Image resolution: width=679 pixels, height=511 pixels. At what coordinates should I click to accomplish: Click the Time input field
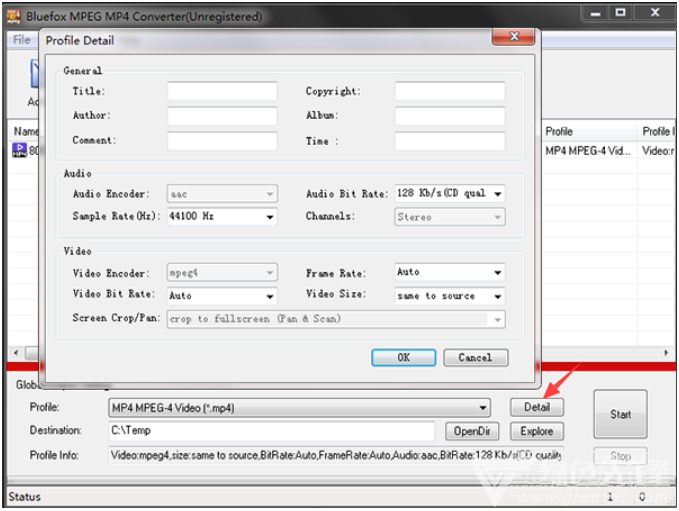coord(450,141)
